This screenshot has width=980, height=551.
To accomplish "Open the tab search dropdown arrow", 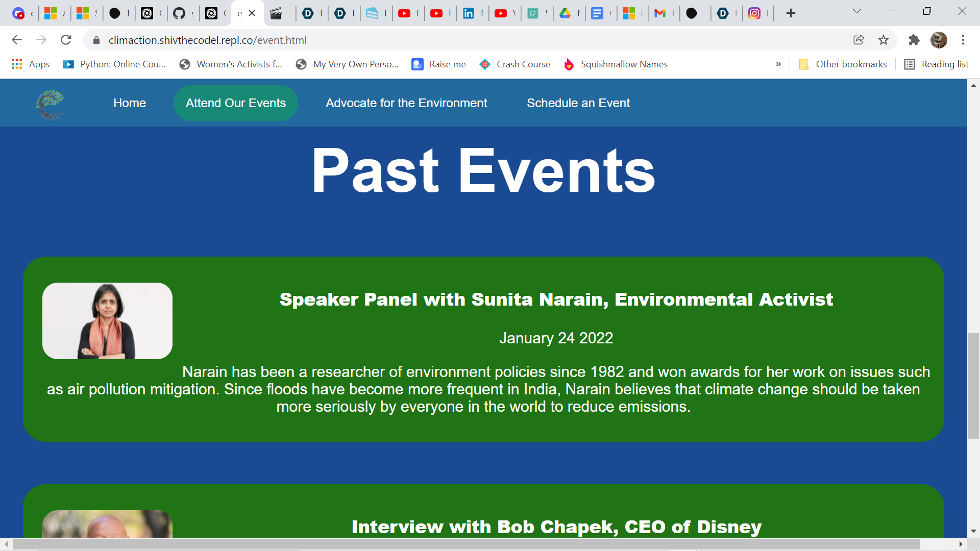I will coord(857,12).
